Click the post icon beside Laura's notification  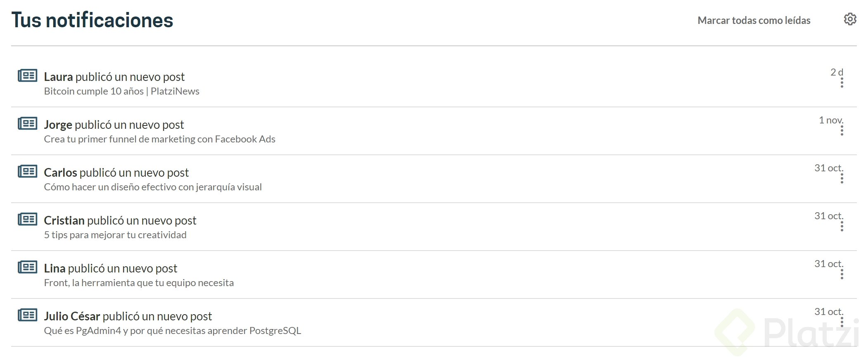pyautogui.click(x=28, y=76)
